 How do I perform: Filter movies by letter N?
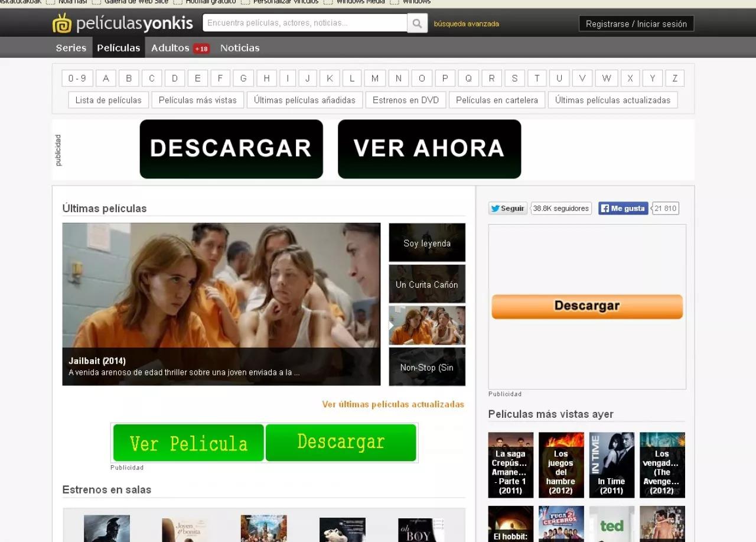point(399,78)
